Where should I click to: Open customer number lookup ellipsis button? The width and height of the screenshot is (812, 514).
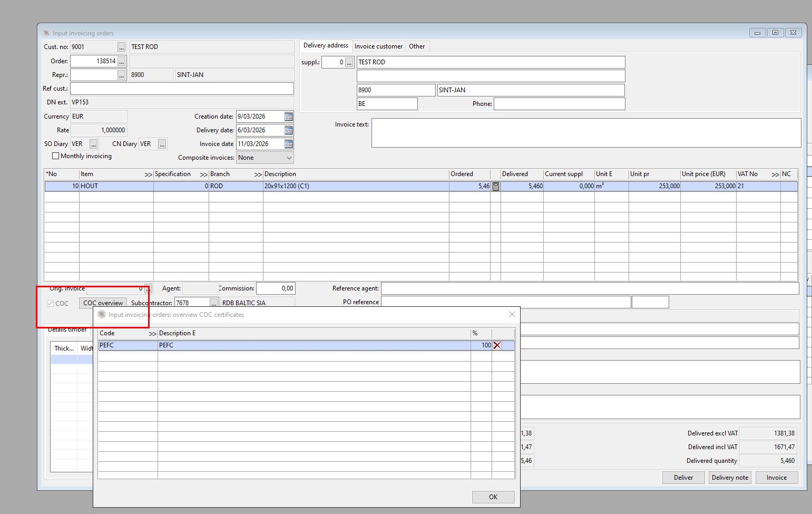coord(122,47)
